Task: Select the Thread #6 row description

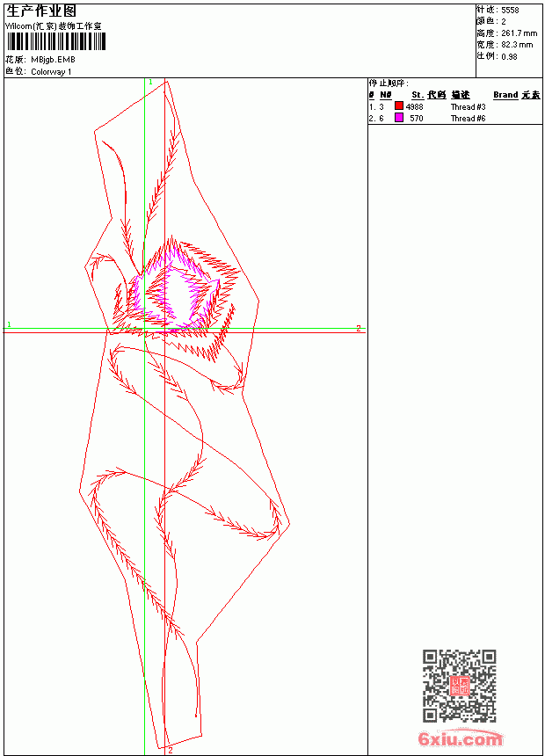Action: click(468, 118)
